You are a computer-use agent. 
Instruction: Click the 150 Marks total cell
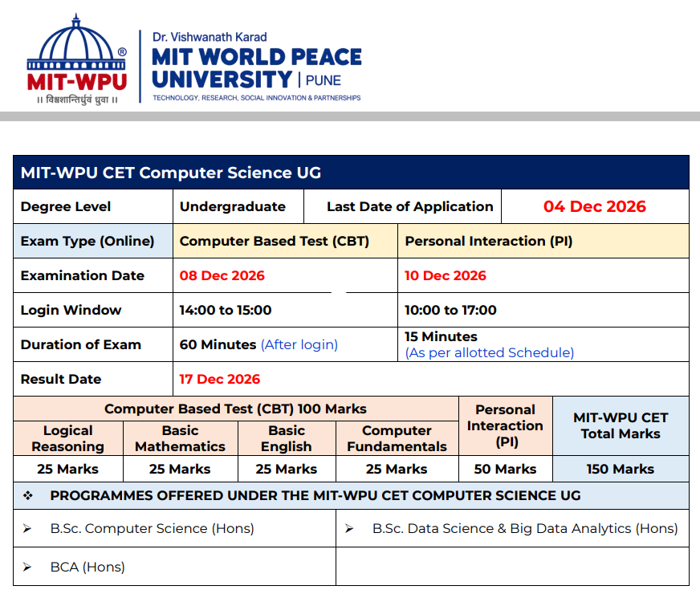(x=621, y=469)
